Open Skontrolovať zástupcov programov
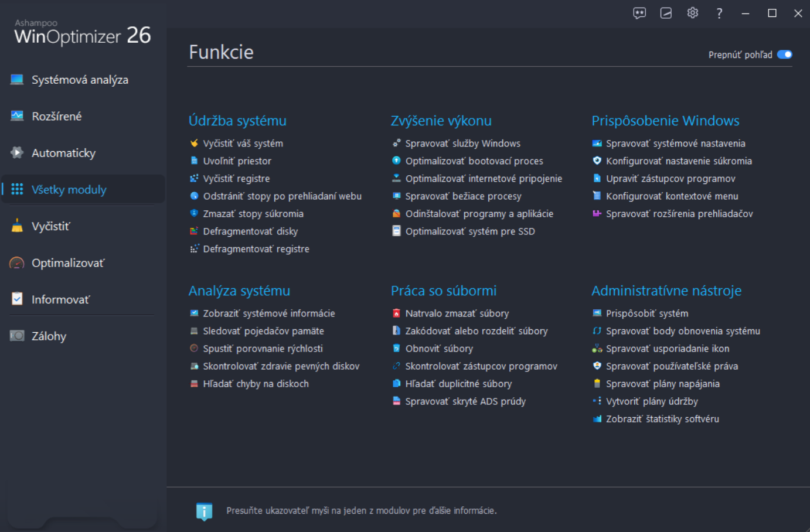The height and width of the screenshot is (532, 810). (481, 366)
